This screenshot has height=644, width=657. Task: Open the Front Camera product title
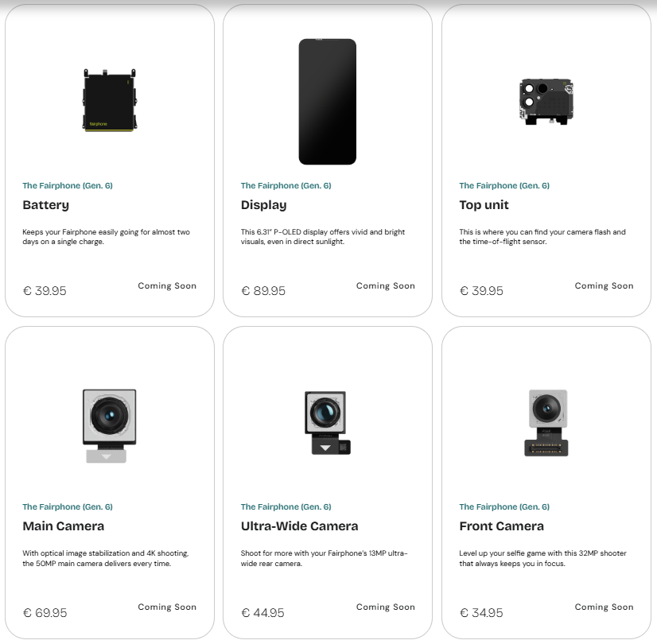[501, 526]
